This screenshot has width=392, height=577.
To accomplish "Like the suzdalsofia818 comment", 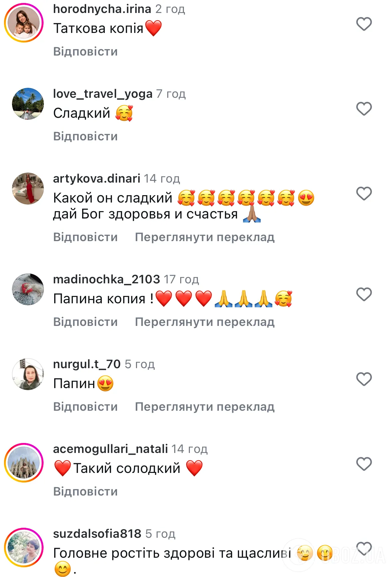I will click(x=364, y=549).
